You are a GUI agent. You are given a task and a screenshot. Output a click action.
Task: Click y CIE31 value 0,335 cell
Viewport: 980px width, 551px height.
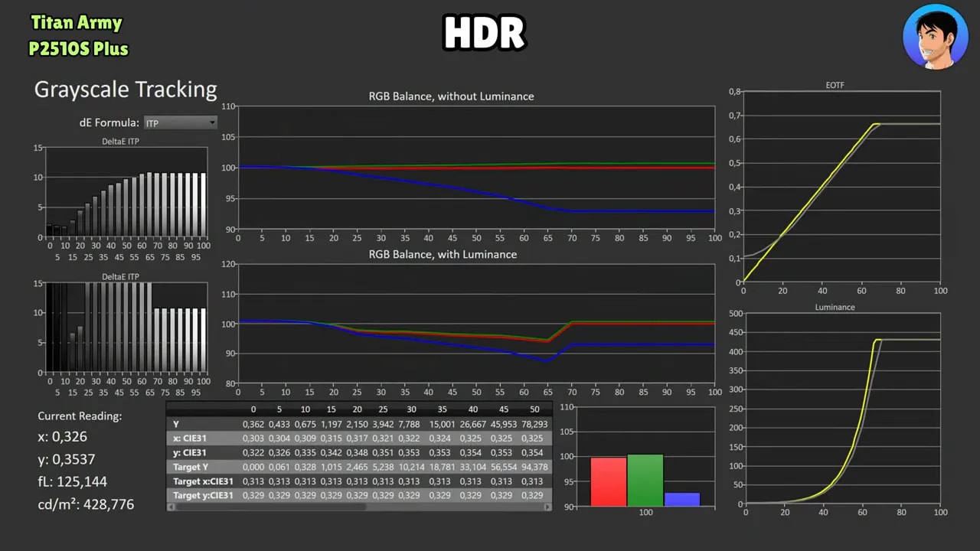[x=305, y=453]
